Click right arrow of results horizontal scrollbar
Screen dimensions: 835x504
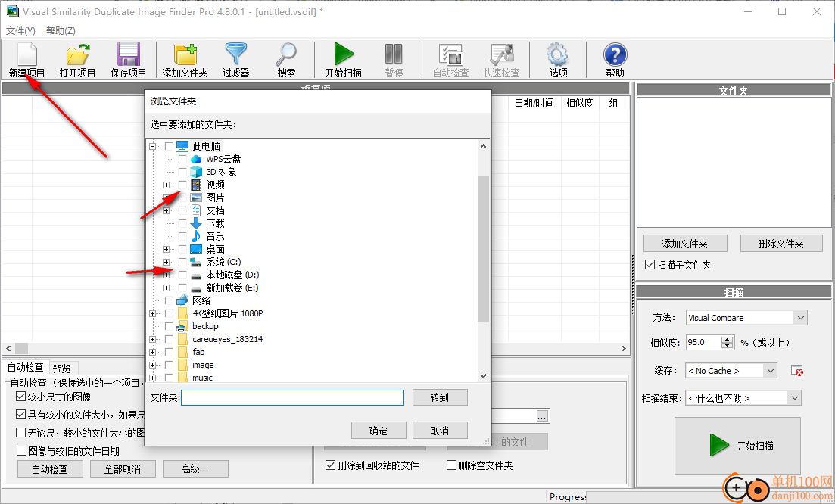coord(624,349)
